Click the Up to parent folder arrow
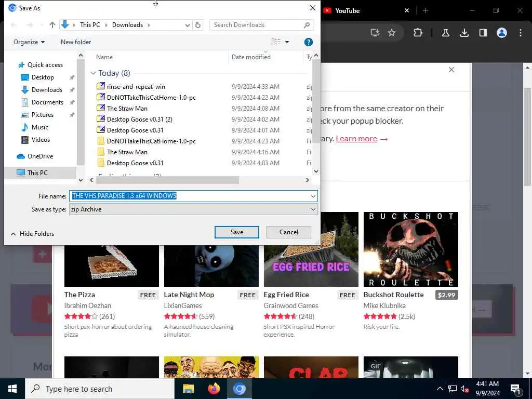532x399 pixels. click(x=52, y=25)
